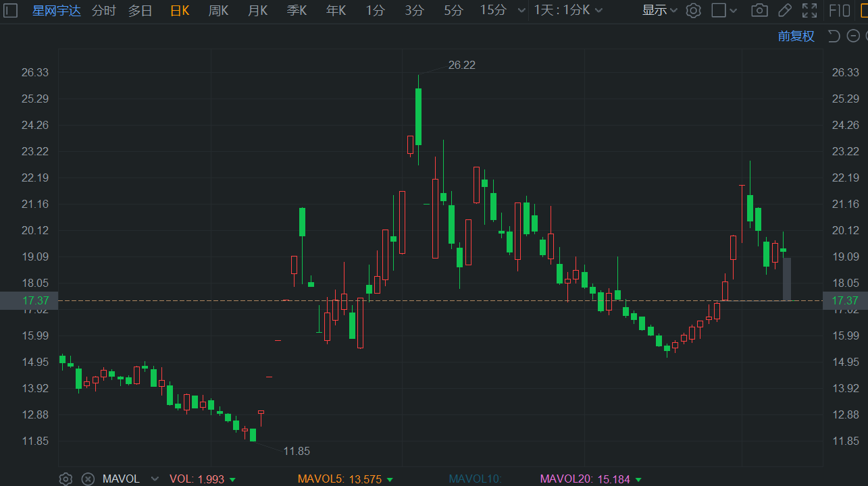
Task: Click the 前复权 adjustment link
Action: [796, 36]
